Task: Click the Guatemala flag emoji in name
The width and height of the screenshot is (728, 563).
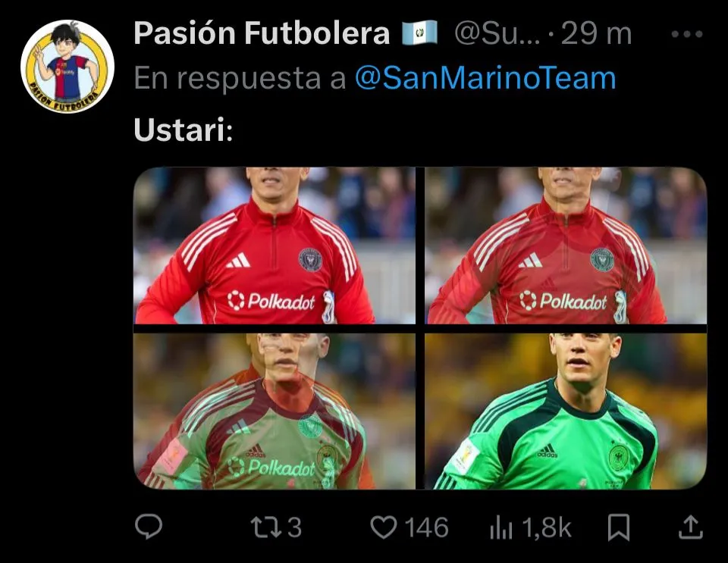Action: (419, 33)
